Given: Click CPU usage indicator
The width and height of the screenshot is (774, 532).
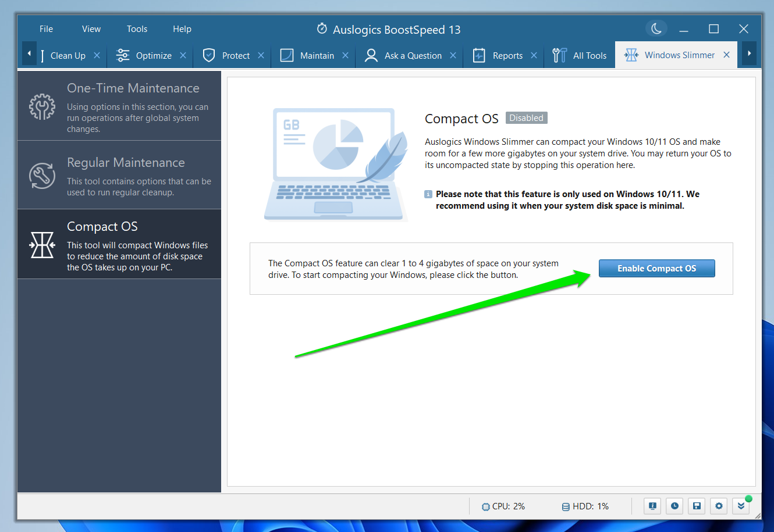Looking at the screenshot, I should pos(503,506).
